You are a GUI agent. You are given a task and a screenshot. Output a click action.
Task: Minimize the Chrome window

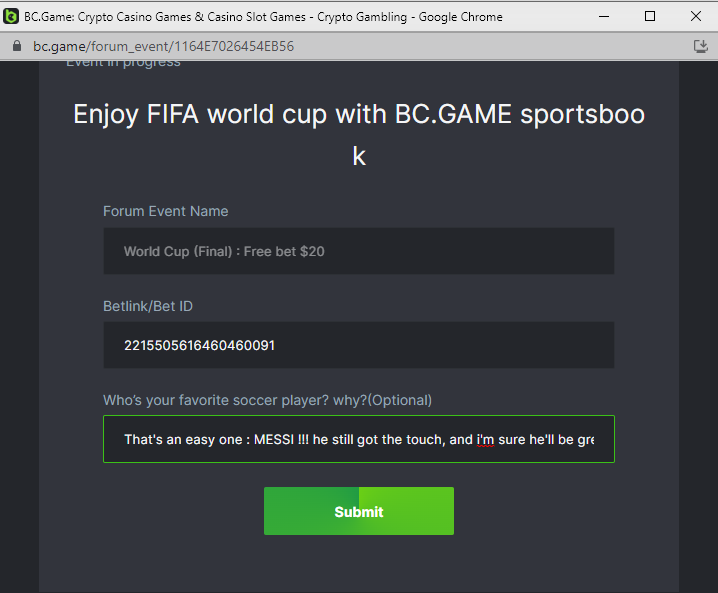pos(604,16)
